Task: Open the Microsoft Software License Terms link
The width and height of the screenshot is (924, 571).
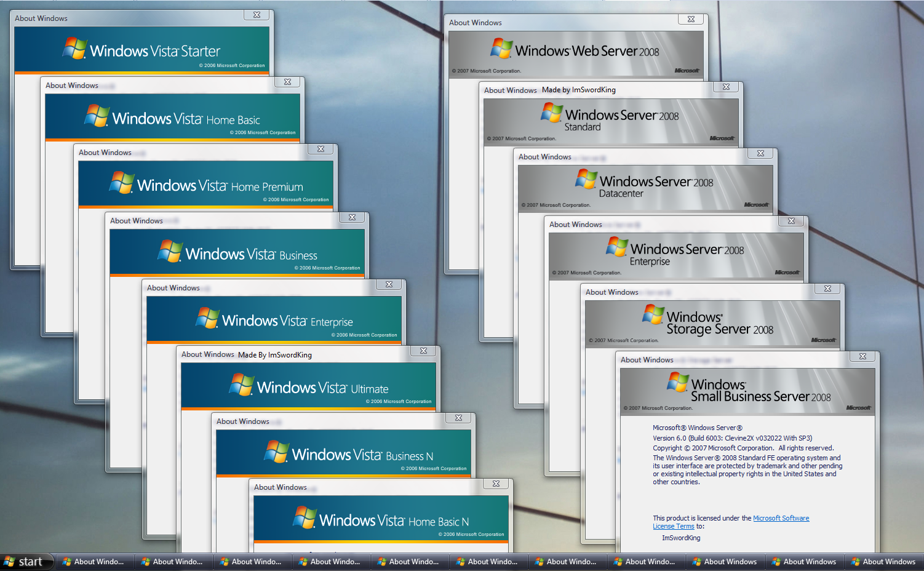Action: click(x=781, y=517)
